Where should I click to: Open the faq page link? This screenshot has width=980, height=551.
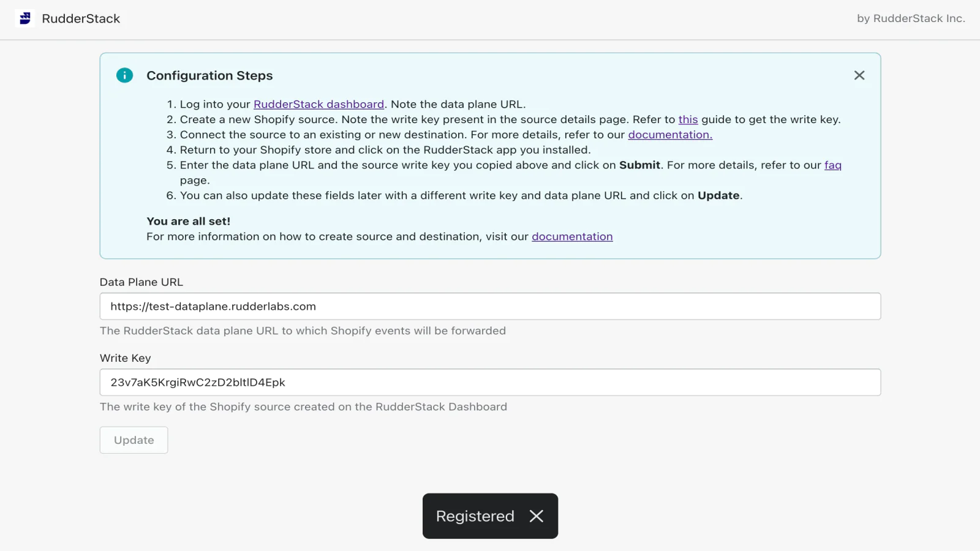pos(832,165)
